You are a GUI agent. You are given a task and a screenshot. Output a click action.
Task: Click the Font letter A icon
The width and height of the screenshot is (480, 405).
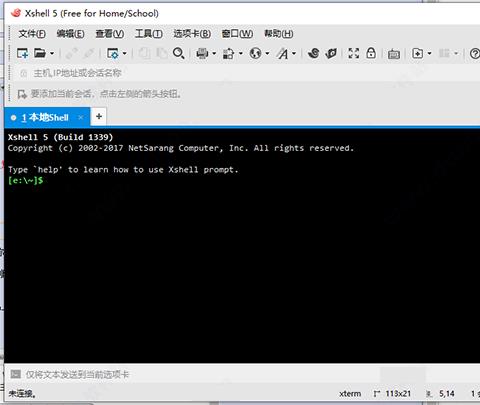(x=283, y=53)
